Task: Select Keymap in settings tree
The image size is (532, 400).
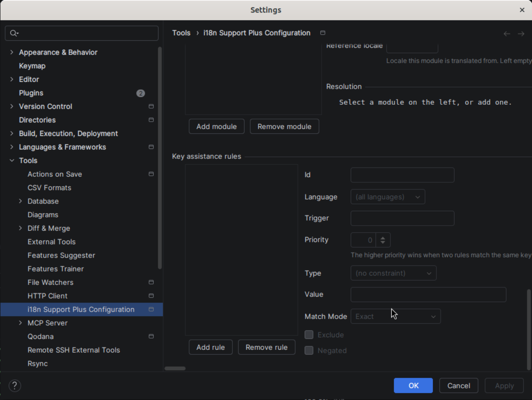Action: pyautogui.click(x=32, y=66)
